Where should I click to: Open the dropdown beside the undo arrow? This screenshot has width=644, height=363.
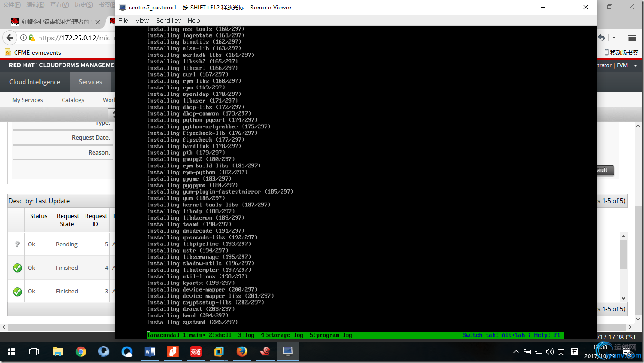pos(614,38)
